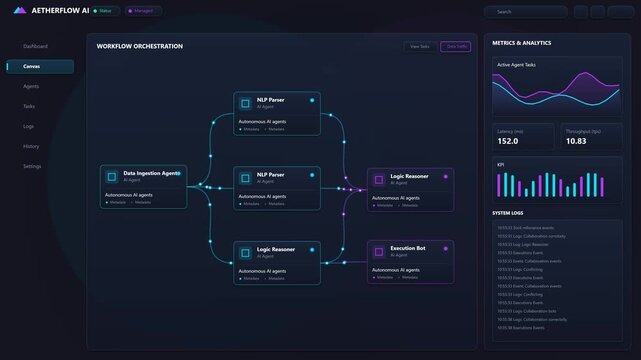
Task: Select Canvas in the sidebar
Action: pos(40,66)
